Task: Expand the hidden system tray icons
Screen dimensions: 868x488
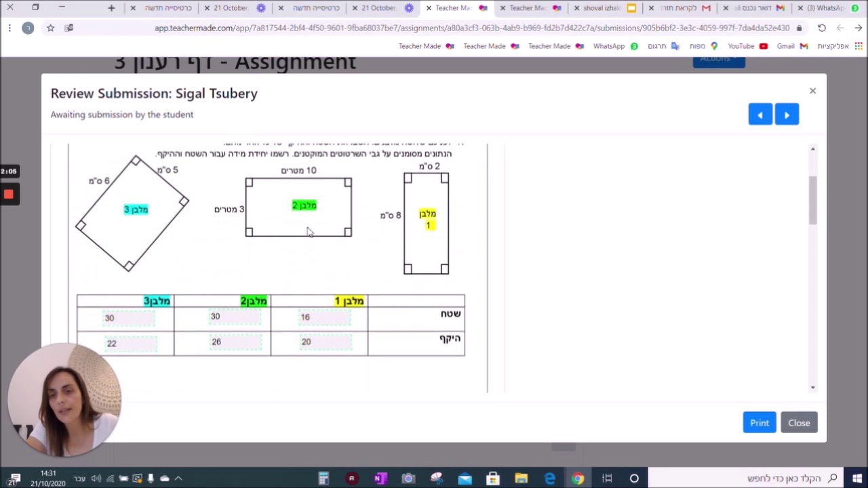Action: pos(178,479)
